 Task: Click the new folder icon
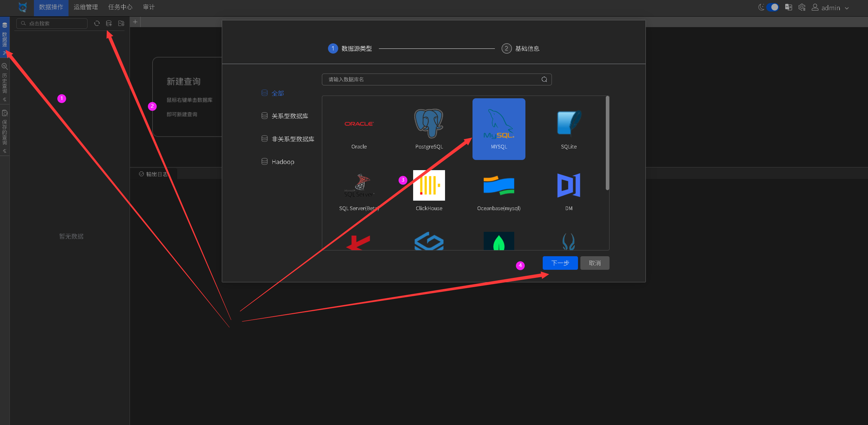[x=121, y=23]
